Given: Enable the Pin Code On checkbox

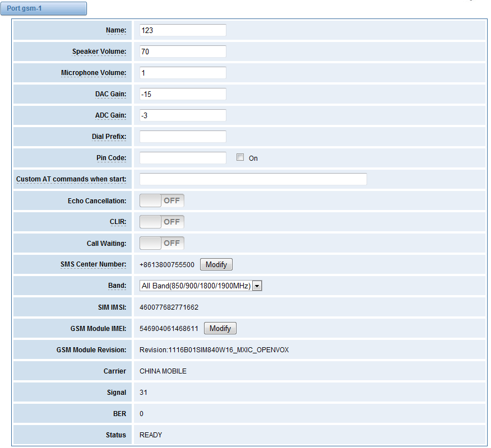Looking at the screenshot, I should pyautogui.click(x=240, y=157).
